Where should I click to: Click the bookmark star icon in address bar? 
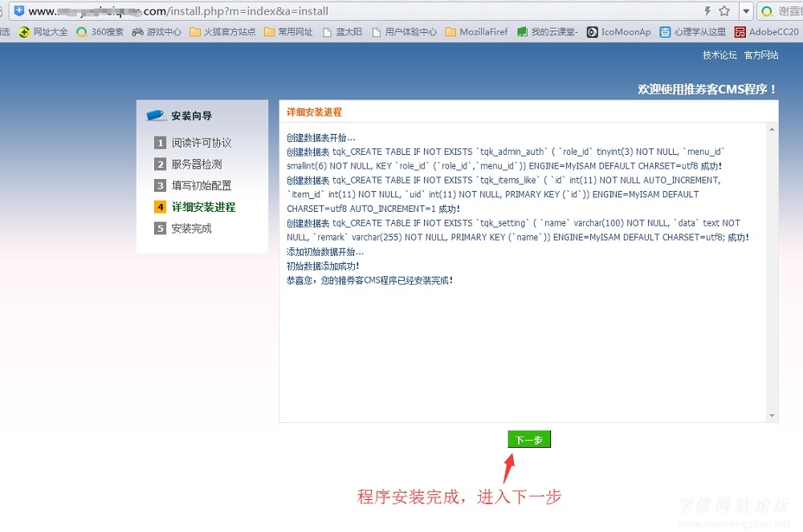coord(724,11)
